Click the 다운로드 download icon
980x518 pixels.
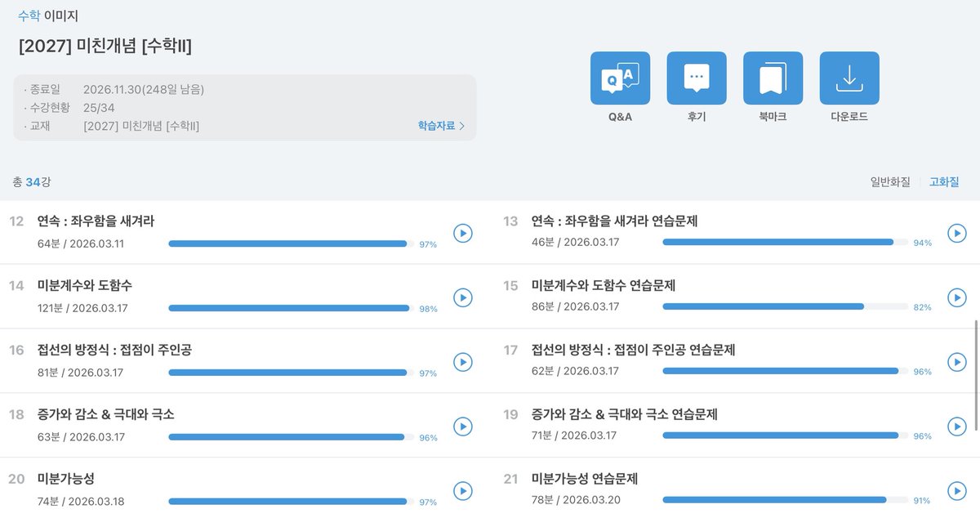click(x=849, y=78)
